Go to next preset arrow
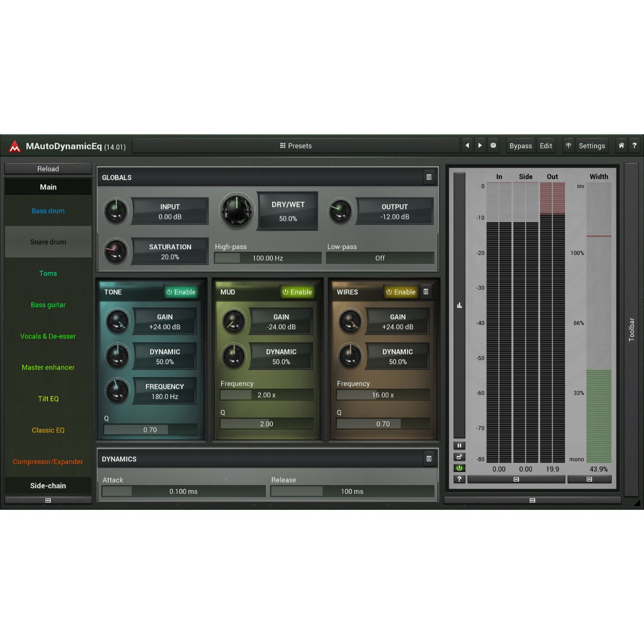Image resolution: width=644 pixels, height=644 pixels. pos(480,146)
